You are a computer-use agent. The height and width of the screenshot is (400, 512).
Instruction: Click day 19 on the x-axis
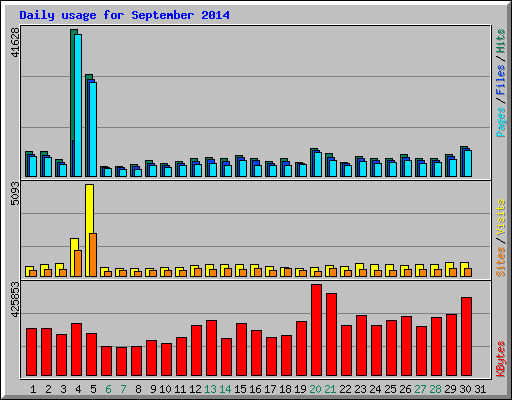coord(300,389)
